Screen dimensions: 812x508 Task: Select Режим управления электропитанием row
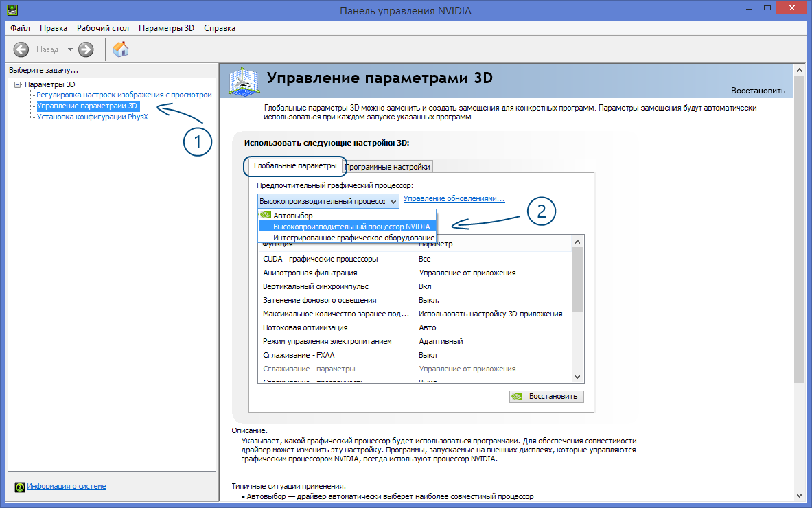pyautogui.click(x=415, y=341)
